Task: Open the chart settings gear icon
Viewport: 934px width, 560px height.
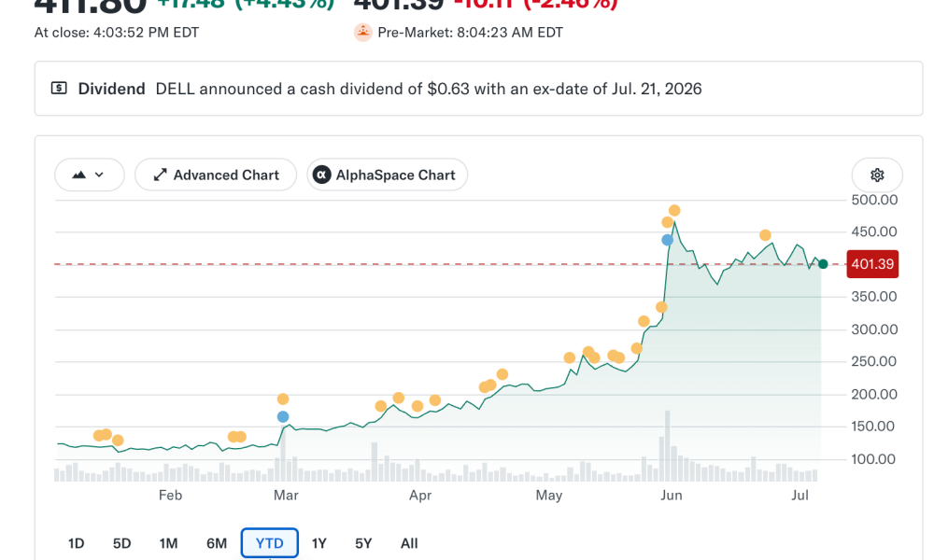Action: [x=877, y=175]
